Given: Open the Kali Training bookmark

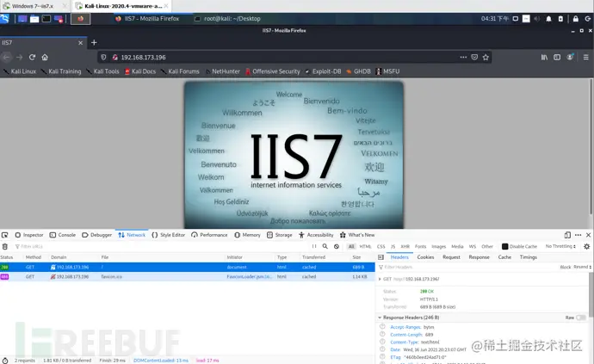Looking at the screenshot, I should point(61,71).
